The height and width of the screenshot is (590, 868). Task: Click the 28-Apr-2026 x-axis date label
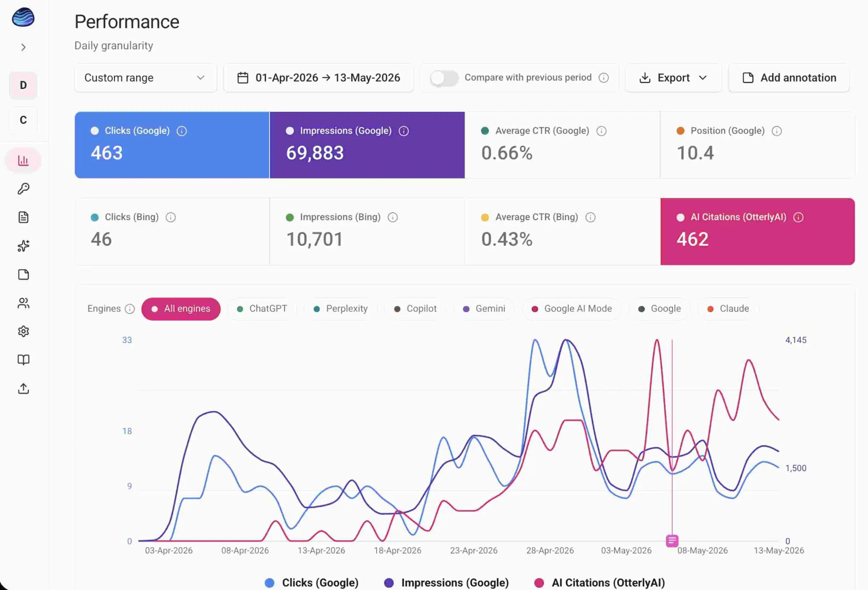click(x=550, y=551)
